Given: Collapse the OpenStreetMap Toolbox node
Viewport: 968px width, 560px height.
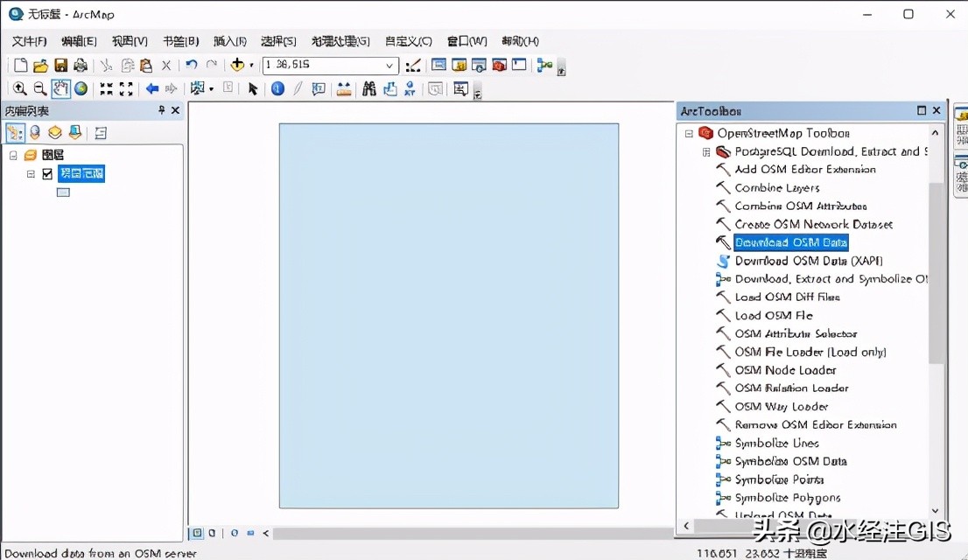Looking at the screenshot, I should pyautogui.click(x=689, y=133).
